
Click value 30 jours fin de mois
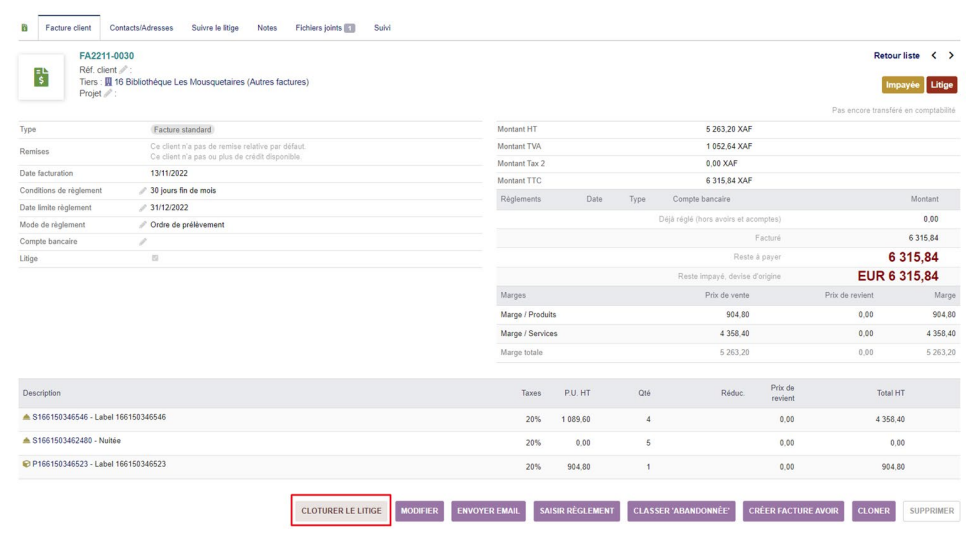click(x=183, y=191)
